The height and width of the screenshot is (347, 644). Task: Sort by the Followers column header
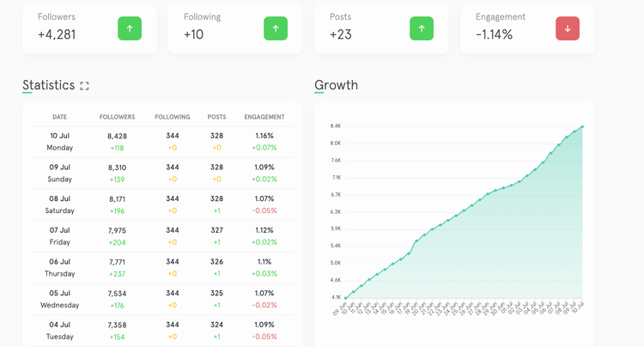pos(117,117)
